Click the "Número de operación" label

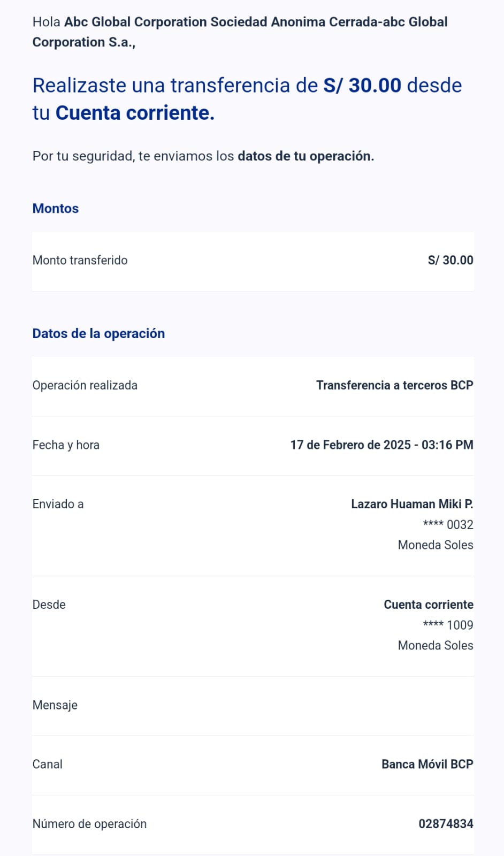point(89,824)
